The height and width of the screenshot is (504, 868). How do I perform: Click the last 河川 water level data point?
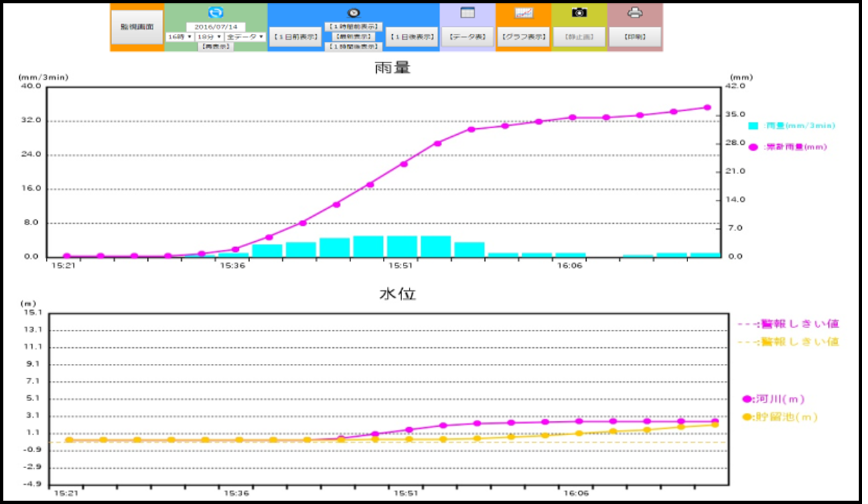click(715, 421)
